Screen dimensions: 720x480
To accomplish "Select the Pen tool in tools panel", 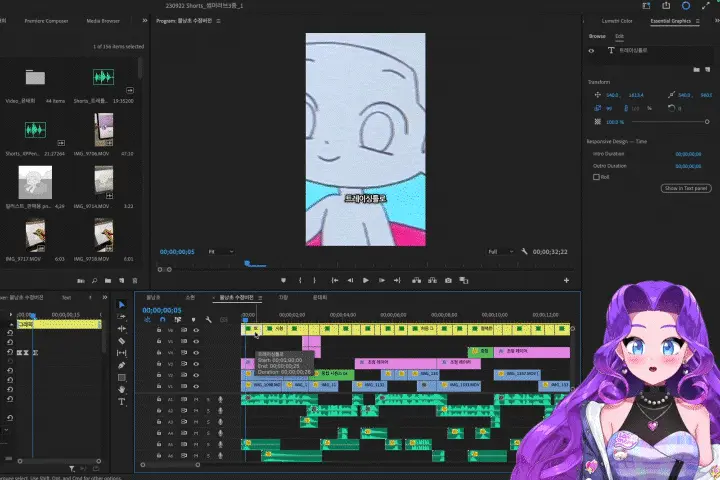I will point(121,365).
